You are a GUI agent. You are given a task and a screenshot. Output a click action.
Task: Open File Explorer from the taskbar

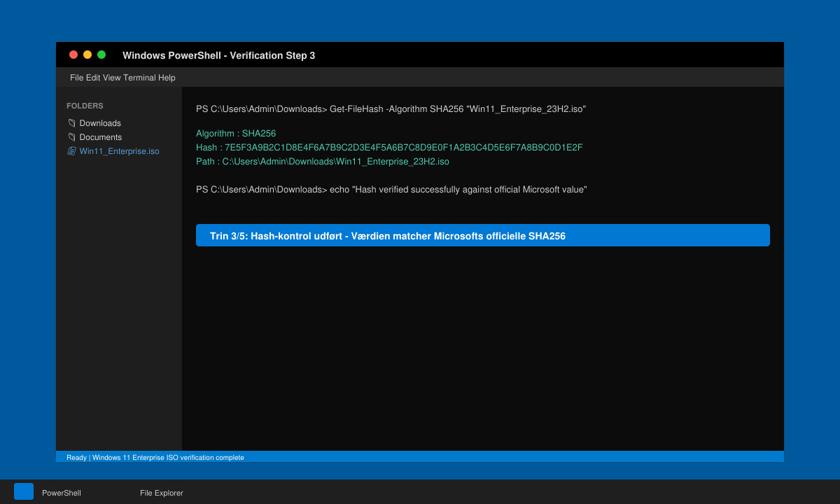point(162,493)
